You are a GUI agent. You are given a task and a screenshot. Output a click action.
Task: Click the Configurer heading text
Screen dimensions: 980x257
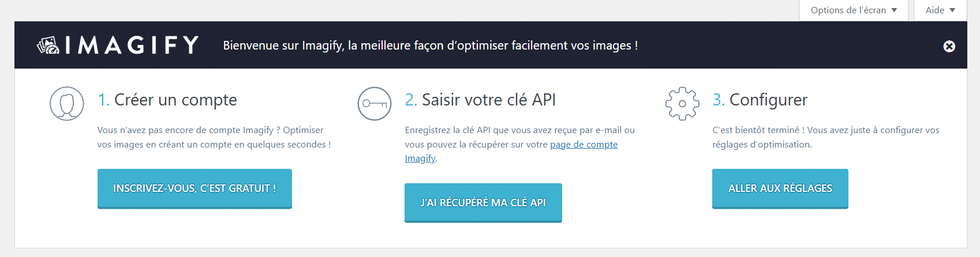click(x=768, y=100)
